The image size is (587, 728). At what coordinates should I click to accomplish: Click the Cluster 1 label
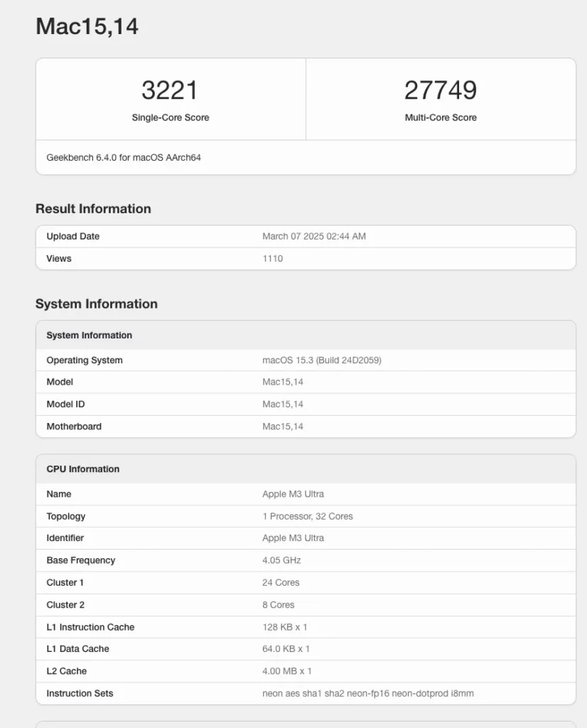coord(65,583)
